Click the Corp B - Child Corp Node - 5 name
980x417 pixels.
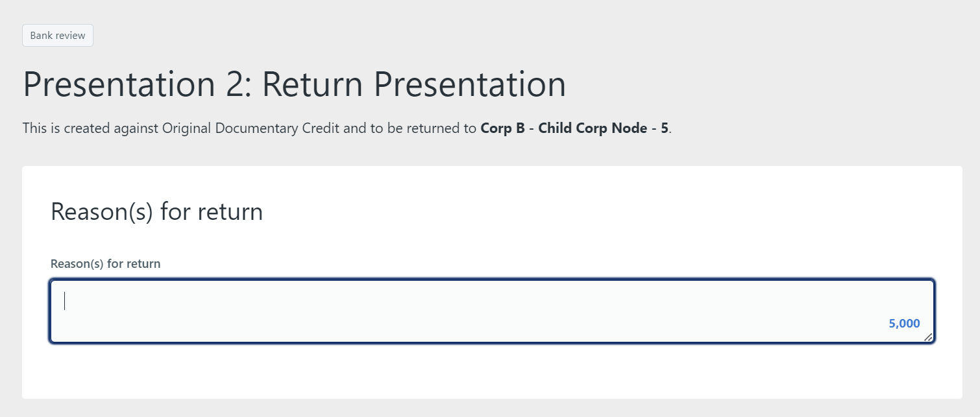(x=574, y=128)
